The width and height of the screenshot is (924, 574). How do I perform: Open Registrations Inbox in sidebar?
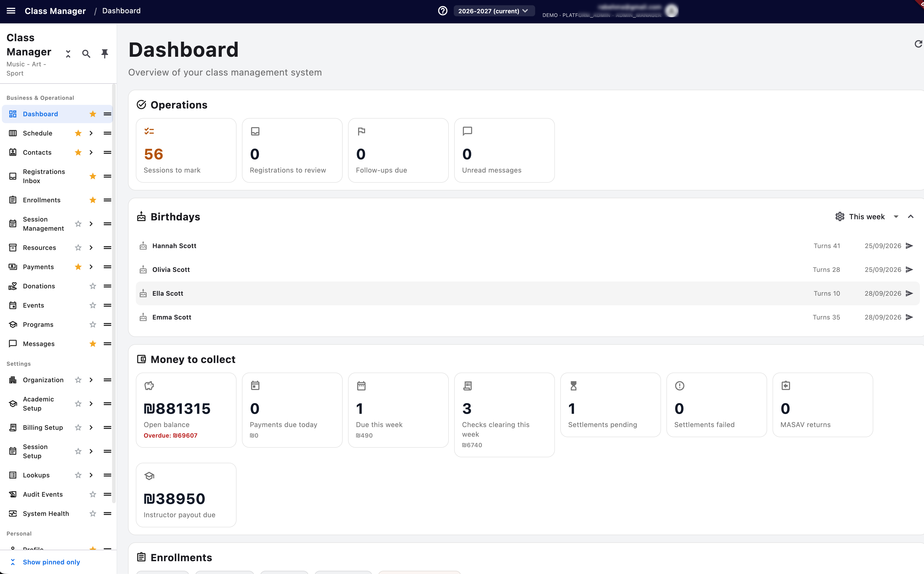(x=44, y=176)
